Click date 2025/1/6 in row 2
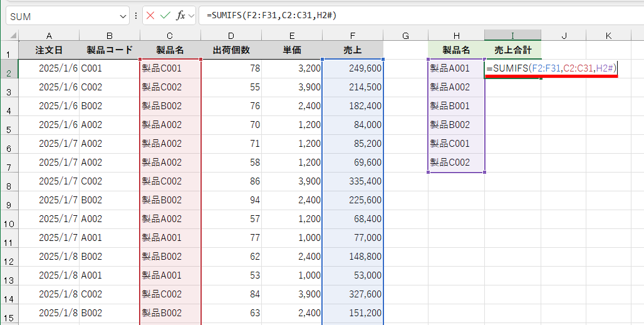 pyautogui.click(x=49, y=69)
